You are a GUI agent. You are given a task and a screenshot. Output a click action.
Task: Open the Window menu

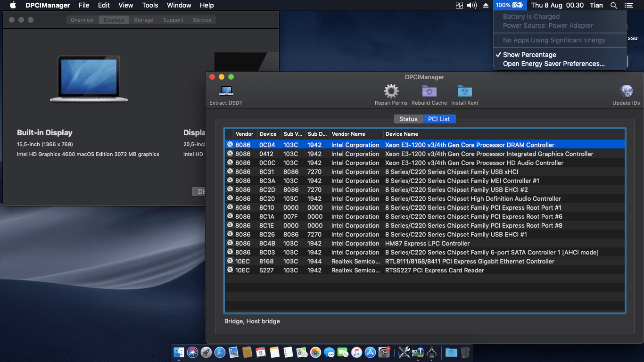pyautogui.click(x=179, y=5)
